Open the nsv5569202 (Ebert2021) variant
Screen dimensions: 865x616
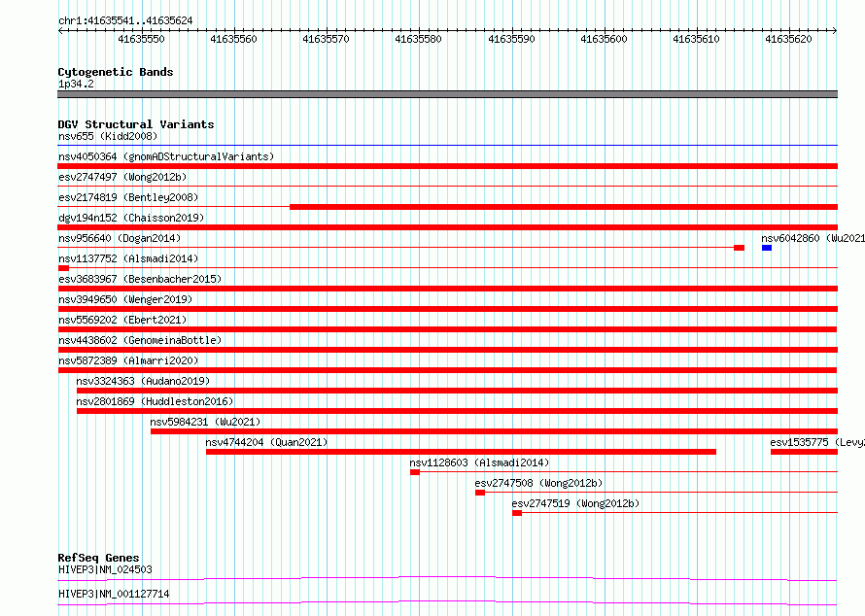click(122, 320)
